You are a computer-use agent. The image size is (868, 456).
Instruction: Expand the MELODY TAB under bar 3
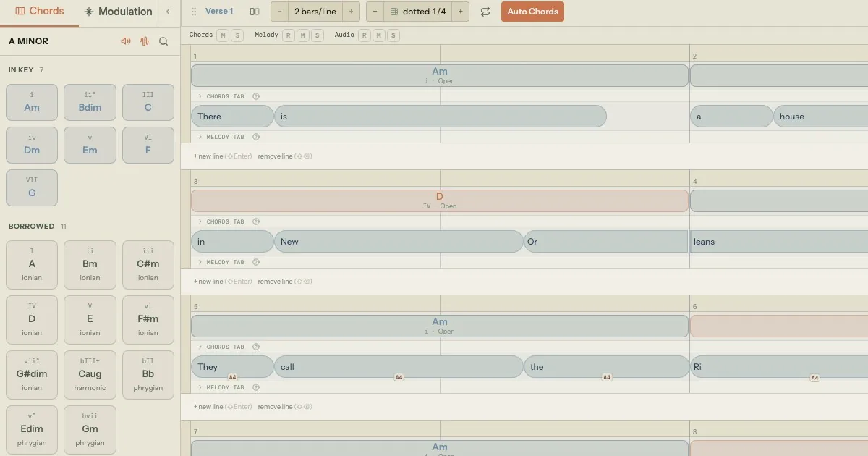[x=221, y=262]
